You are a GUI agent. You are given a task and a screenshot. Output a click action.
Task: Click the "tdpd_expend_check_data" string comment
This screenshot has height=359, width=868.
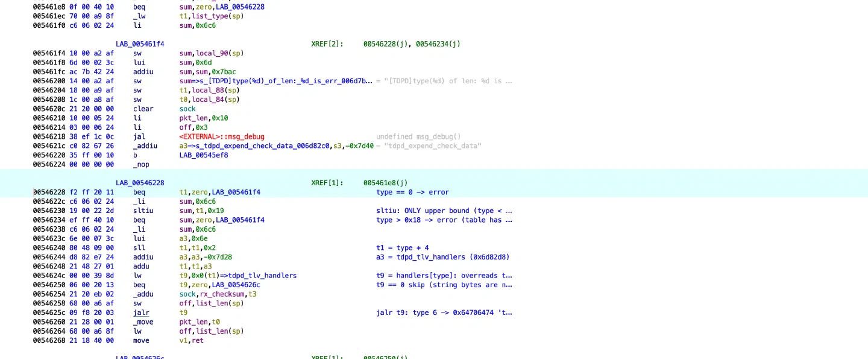pos(432,146)
